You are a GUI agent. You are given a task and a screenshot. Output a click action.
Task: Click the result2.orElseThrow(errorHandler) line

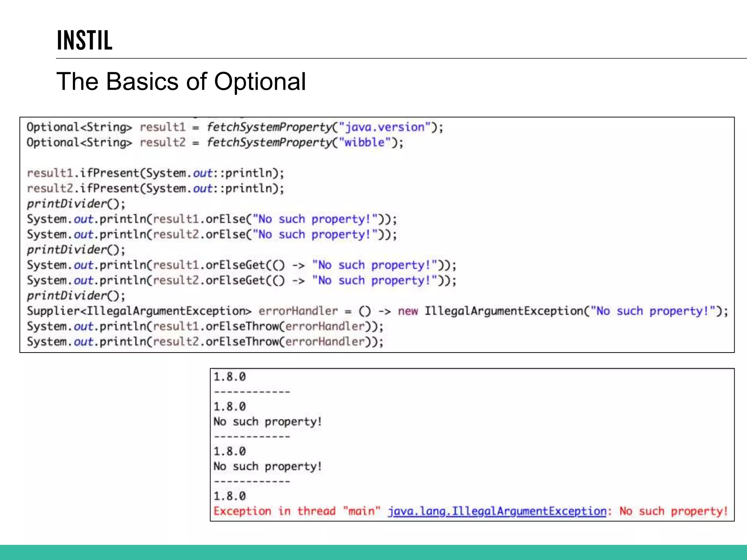point(205,342)
